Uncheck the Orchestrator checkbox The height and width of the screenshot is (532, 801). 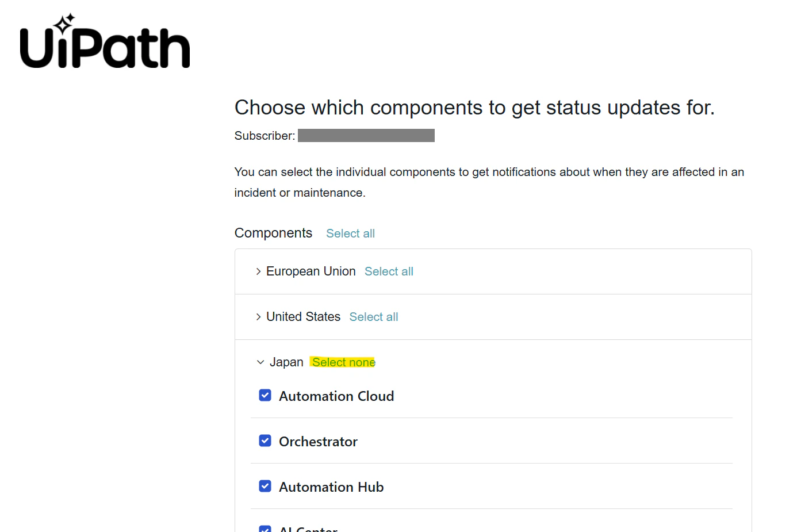point(265,441)
